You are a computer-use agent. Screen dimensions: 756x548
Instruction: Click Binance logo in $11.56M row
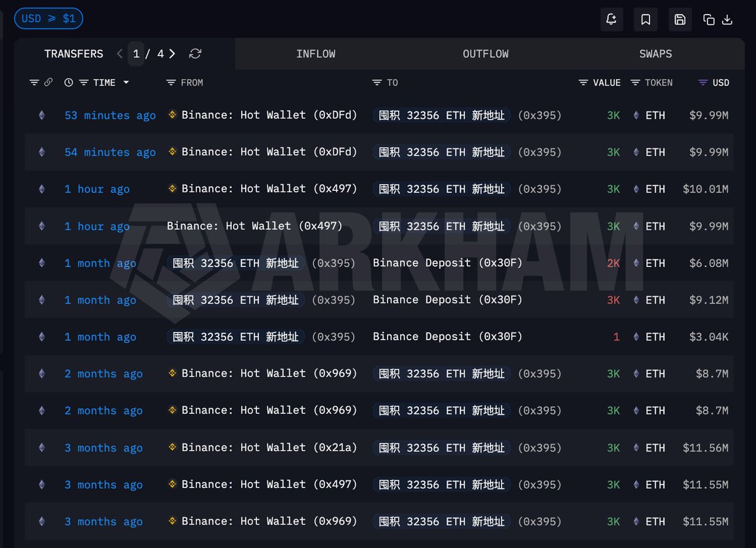point(172,447)
